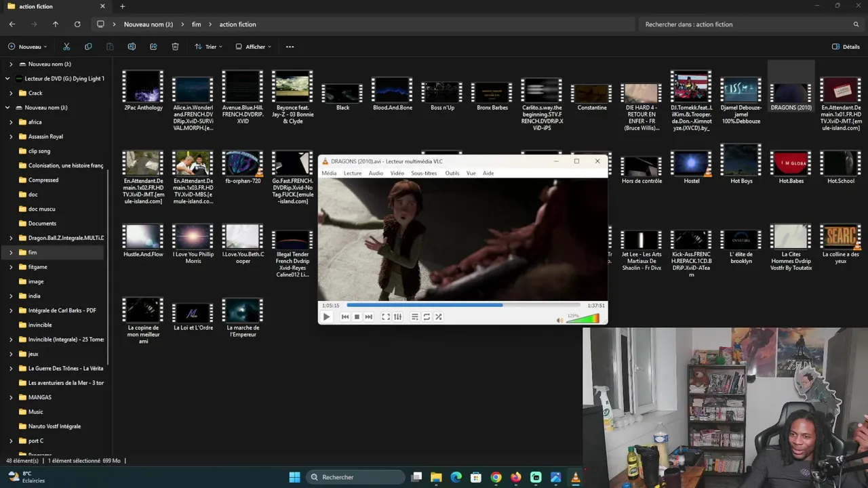
Task: Go up one folder level
Action: coord(56,24)
